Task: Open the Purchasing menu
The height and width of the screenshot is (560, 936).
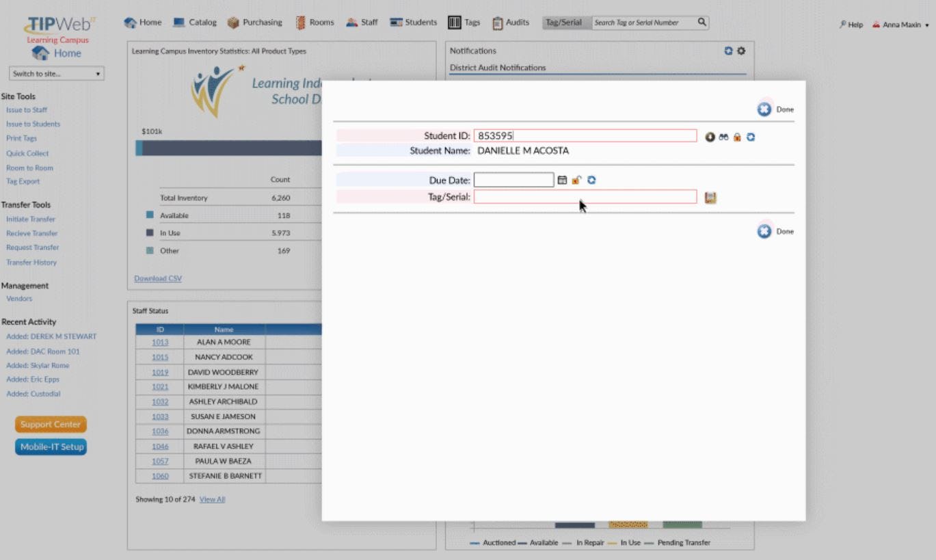Action: [254, 22]
